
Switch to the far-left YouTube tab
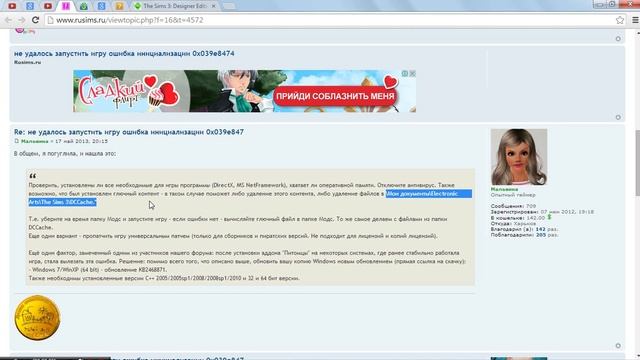coord(12,6)
